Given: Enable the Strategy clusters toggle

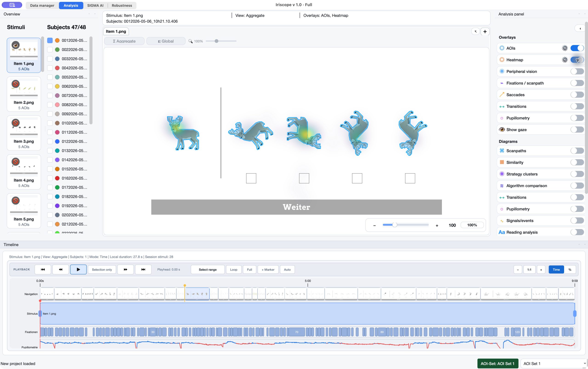Looking at the screenshot, I should 577,174.
